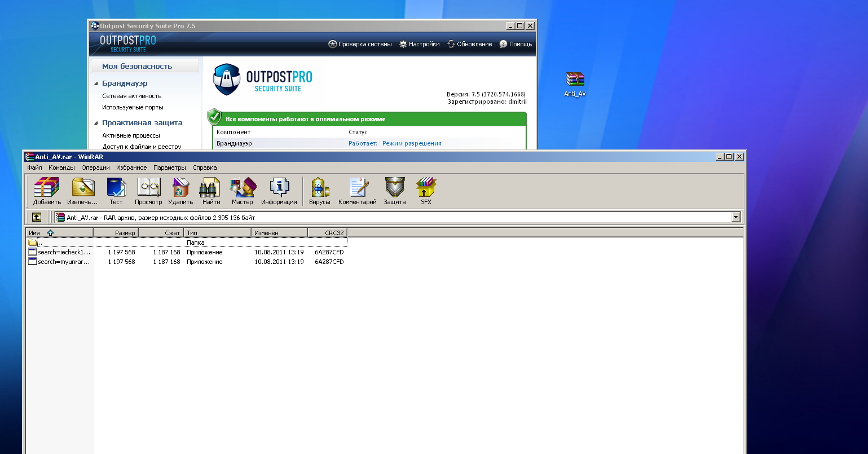Collapse the Проактивная защита section
The width and height of the screenshot is (868, 454).
tap(96, 123)
